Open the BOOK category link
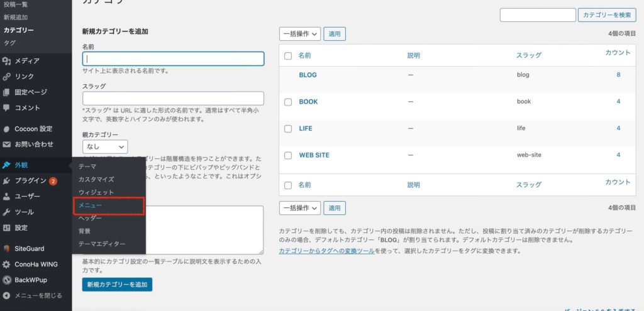 (308, 102)
